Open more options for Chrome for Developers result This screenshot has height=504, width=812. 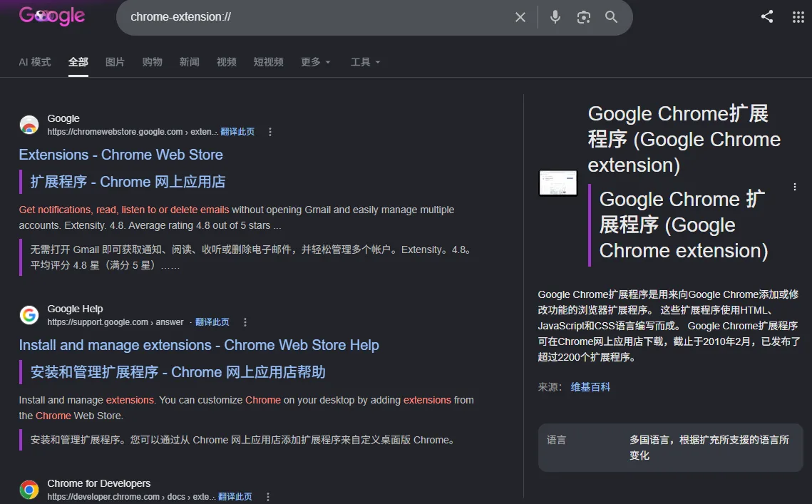[x=268, y=497]
